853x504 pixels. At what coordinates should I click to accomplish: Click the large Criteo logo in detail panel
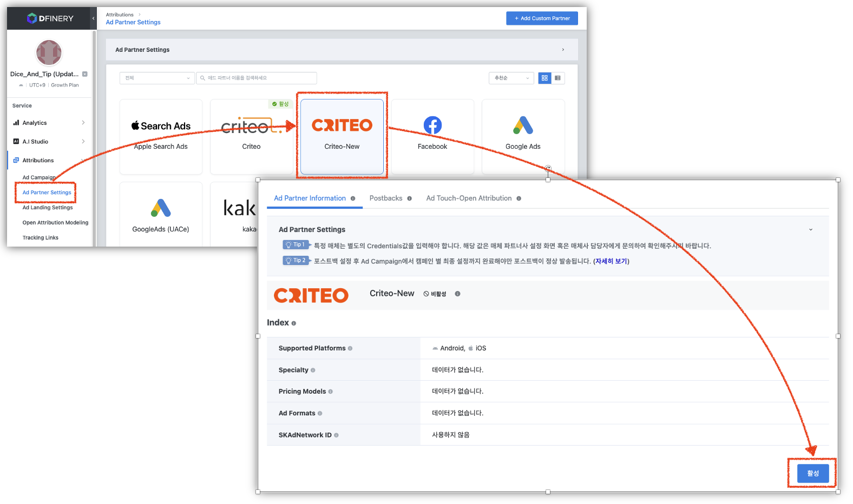311,295
